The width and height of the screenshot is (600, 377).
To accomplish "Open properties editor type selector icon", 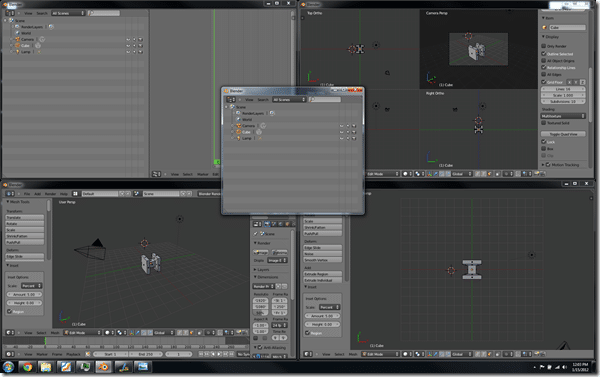I will [258, 224].
